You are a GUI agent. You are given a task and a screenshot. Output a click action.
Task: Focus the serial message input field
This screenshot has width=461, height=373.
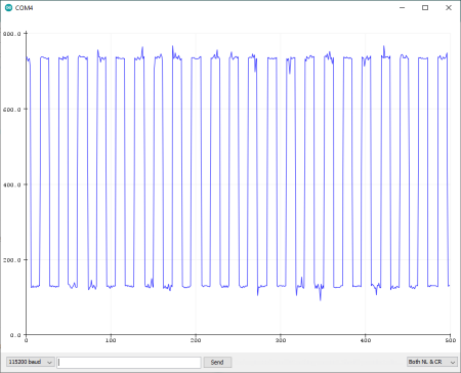click(x=129, y=362)
